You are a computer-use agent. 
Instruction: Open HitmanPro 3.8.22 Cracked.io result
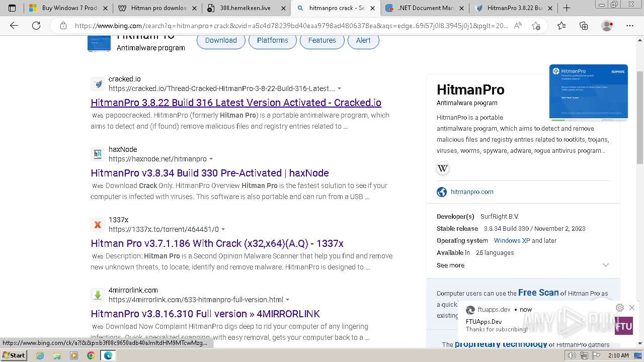[x=236, y=103]
